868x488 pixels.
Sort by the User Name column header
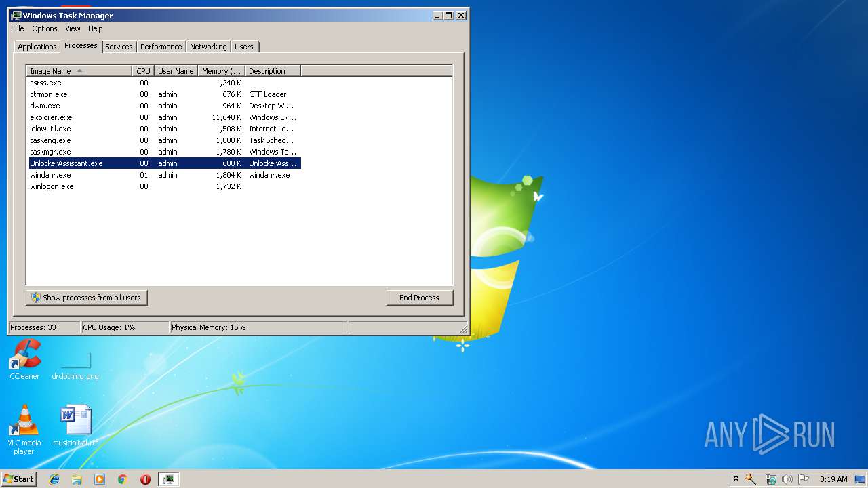pos(176,71)
